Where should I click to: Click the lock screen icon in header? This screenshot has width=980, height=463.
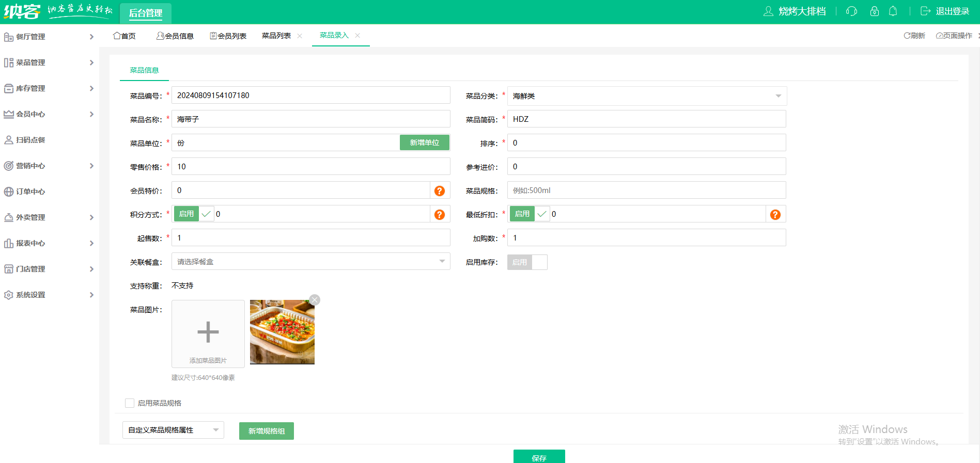(875, 11)
